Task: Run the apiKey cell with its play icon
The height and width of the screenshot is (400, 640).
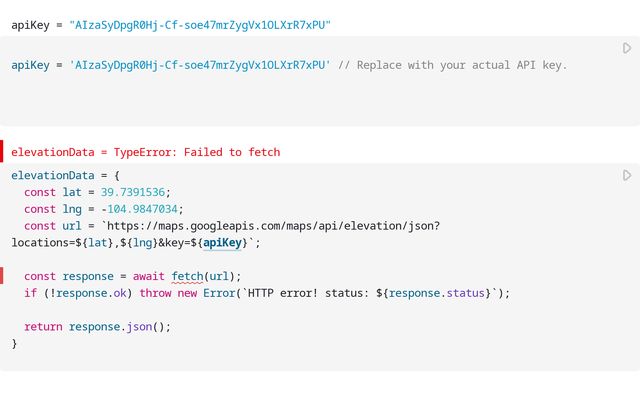Action: (x=627, y=48)
